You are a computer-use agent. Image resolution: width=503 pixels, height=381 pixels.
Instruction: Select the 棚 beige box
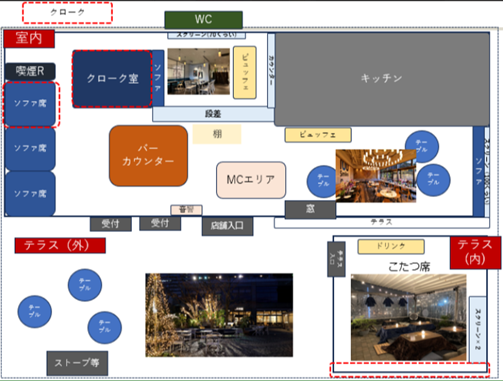[217, 134]
